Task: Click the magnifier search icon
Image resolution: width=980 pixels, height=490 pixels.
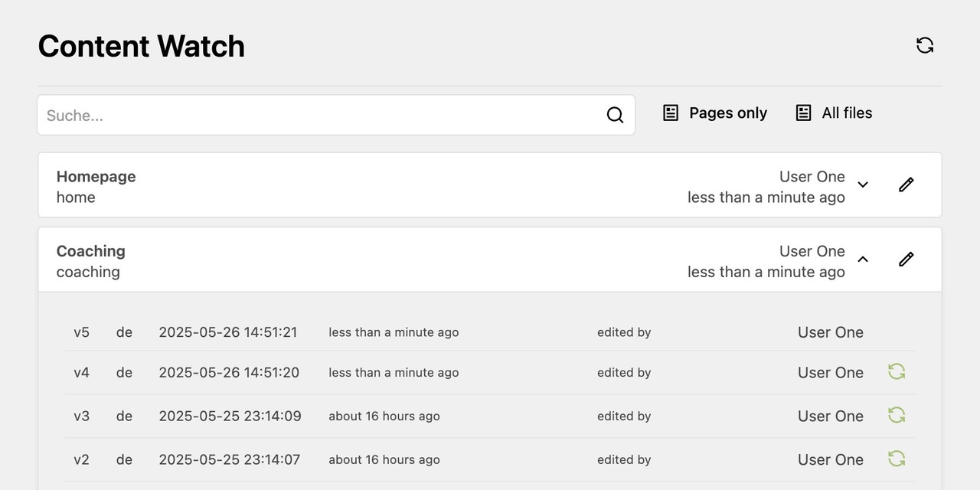Action: tap(615, 115)
